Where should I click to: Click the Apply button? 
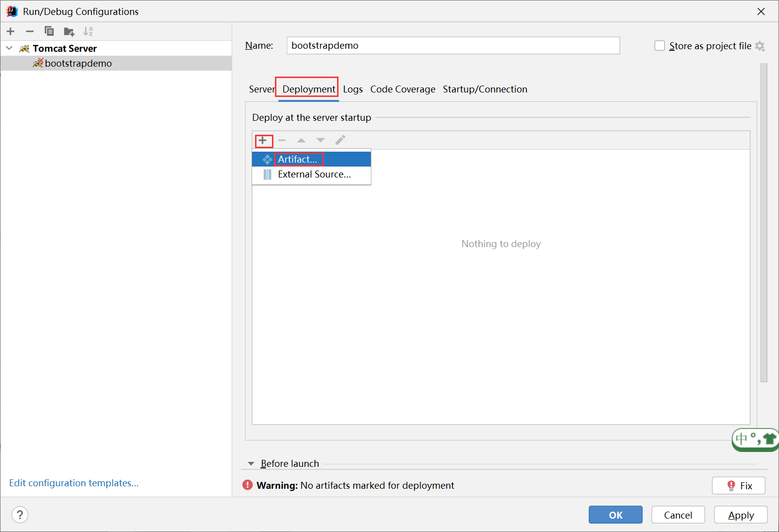pyautogui.click(x=741, y=515)
